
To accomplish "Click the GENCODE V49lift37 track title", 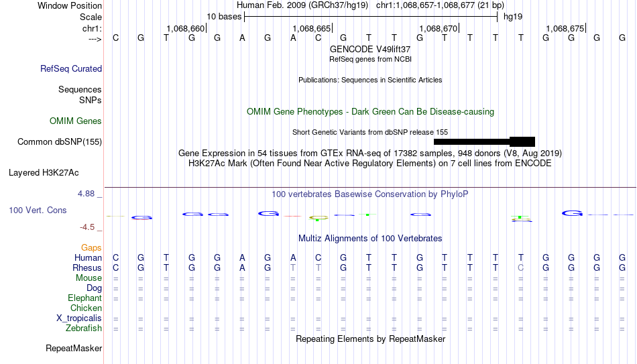I will tap(370, 49).
